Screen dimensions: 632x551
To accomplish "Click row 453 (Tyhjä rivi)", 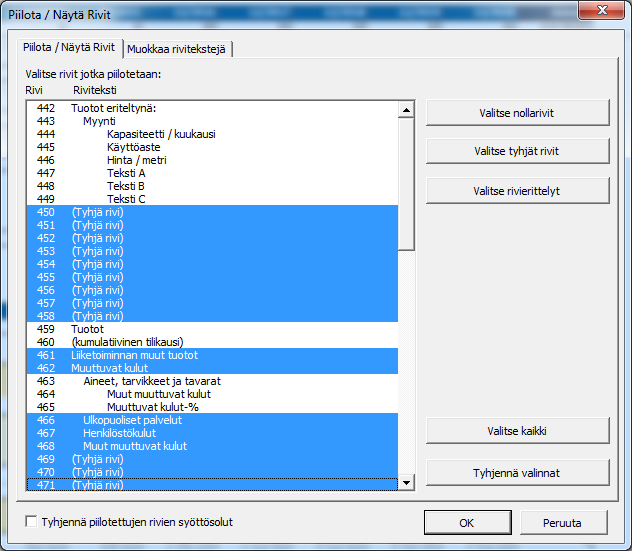I will pos(212,251).
